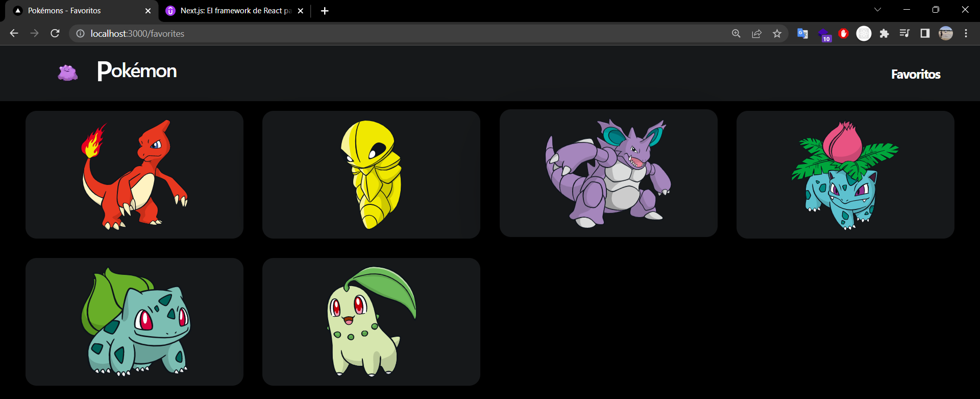Open the Google Translate extension
Screen dimensions: 980x399
(802, 33)
